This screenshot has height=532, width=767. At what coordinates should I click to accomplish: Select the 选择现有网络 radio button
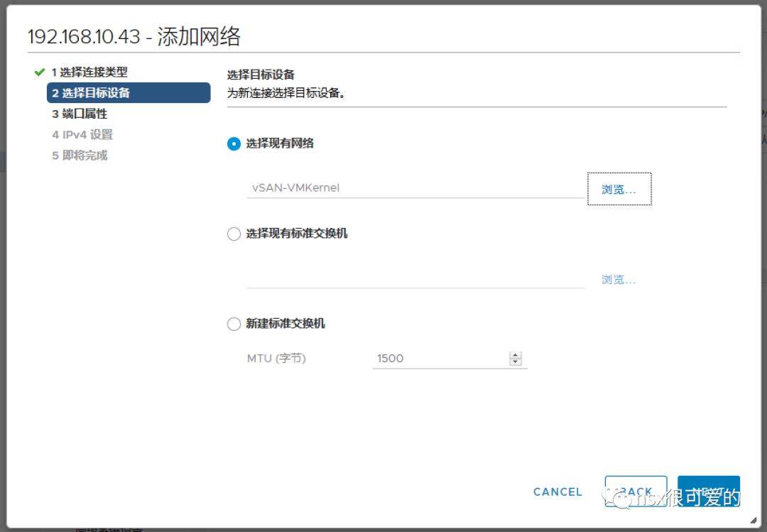[234, 143]
